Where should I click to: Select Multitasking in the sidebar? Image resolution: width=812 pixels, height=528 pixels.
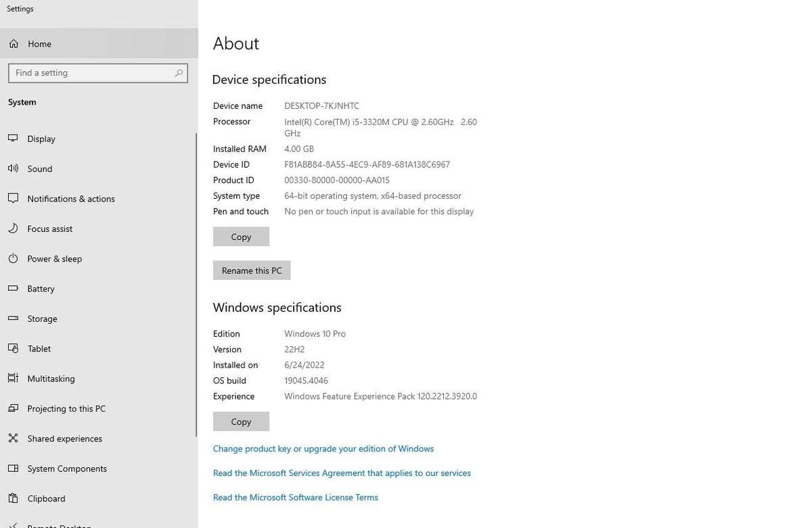[51, 379]
